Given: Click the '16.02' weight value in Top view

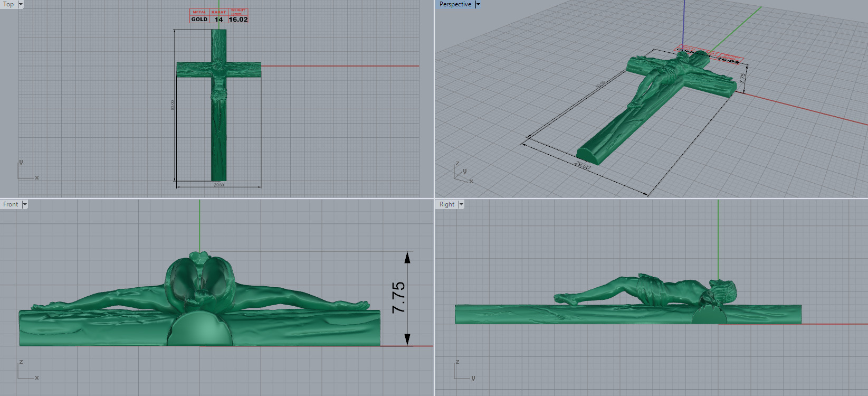Looking at the screenshot, I should point(238,20).
